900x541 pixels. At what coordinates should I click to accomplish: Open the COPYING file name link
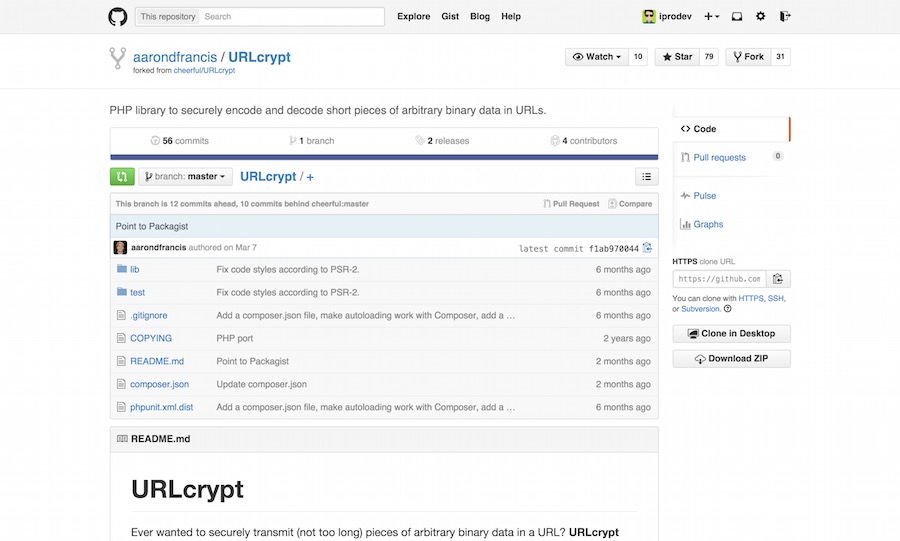click(151, 338)
